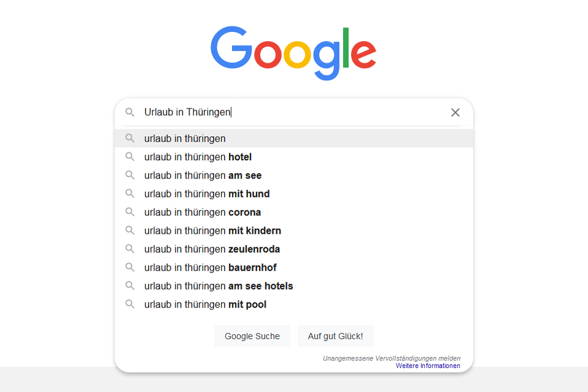Select the suggestion 'urlaub in thüringen mit hund'
The width and height of the screenshot is (588, 392).
(207, 194)
